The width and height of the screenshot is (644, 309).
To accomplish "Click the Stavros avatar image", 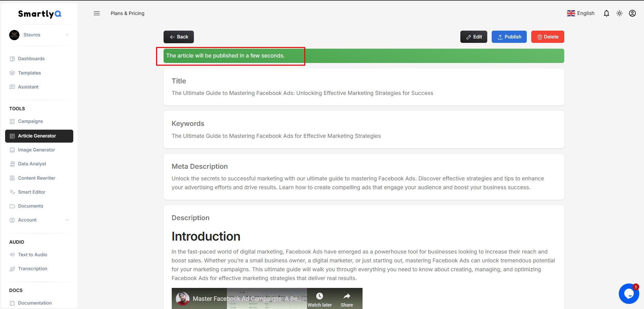I will pos(14,35).
